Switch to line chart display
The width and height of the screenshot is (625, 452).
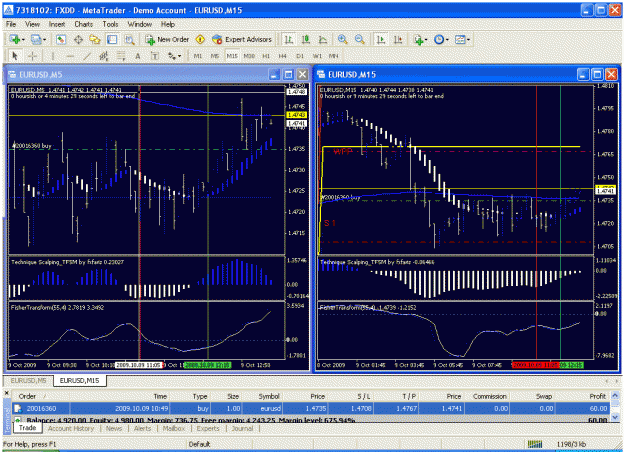tap(323, 39)
